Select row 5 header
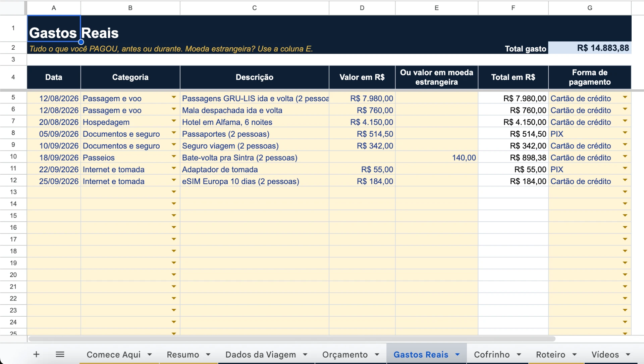The image size is (644, 364). click(x=13, y=98)
